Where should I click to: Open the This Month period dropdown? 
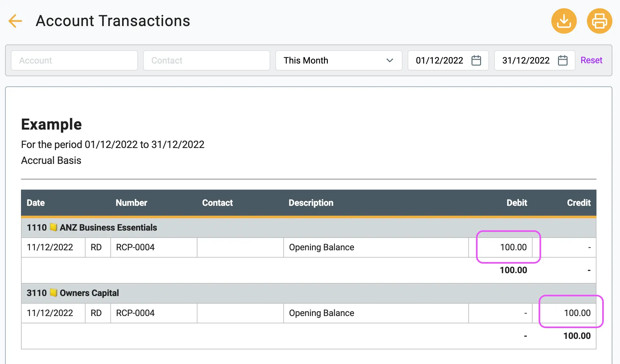point(339,60)
